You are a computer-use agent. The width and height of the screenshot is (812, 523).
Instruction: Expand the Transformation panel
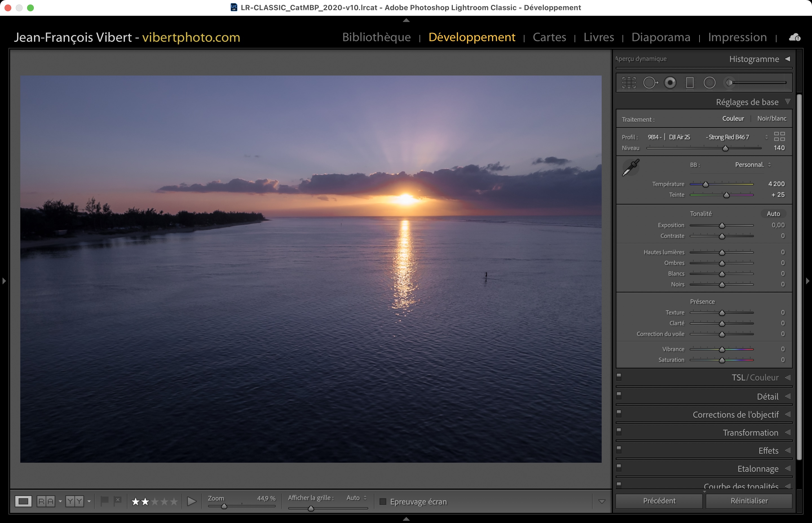click(x=750, y=433)
